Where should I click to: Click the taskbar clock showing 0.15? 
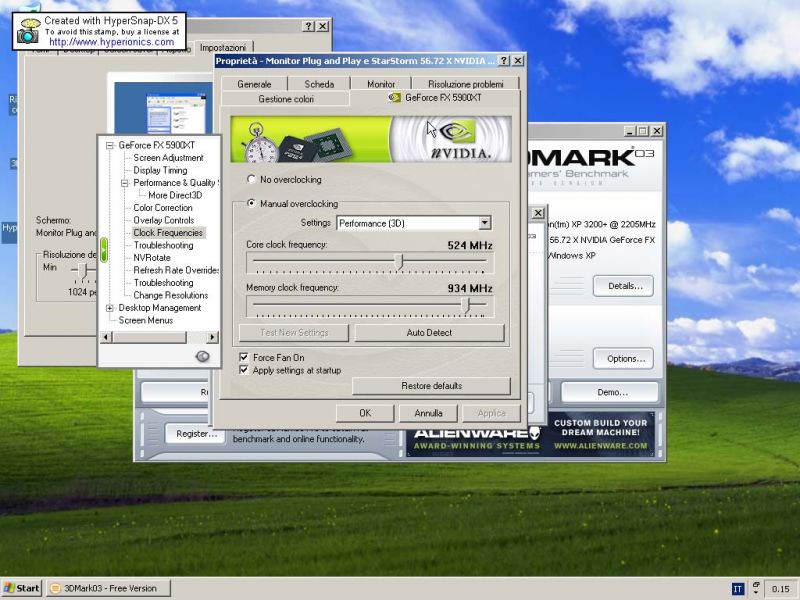tap(780, 589)
